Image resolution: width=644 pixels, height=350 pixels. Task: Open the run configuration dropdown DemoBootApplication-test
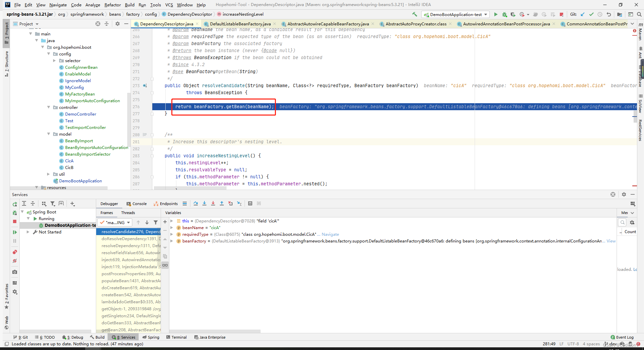tap(456, 14)
